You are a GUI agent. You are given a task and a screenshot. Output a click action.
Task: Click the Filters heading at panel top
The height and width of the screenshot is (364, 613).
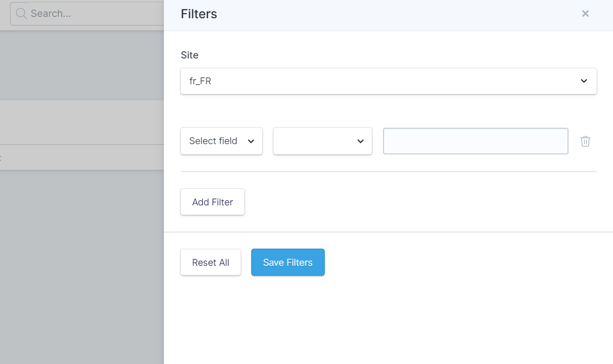click(199, 14)
